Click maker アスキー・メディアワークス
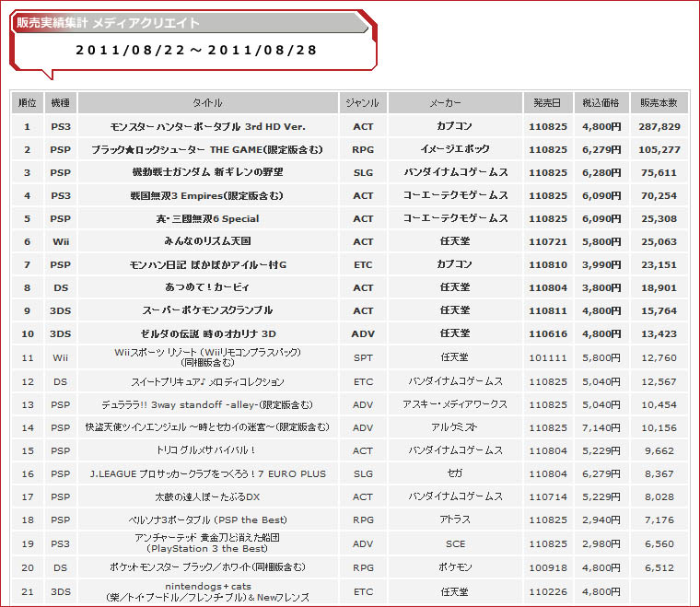This screenshot has width=700, height=607. tap(455, 404)
